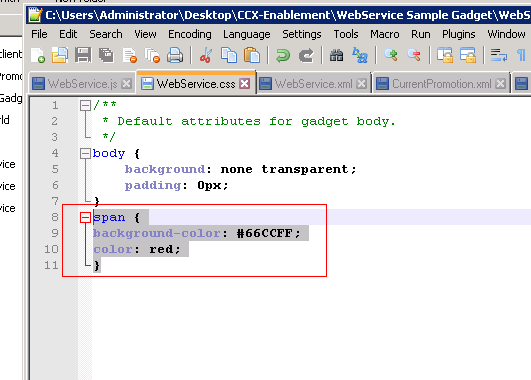
Task: Open Find with the binoculars icon
Action: point(336,55)
